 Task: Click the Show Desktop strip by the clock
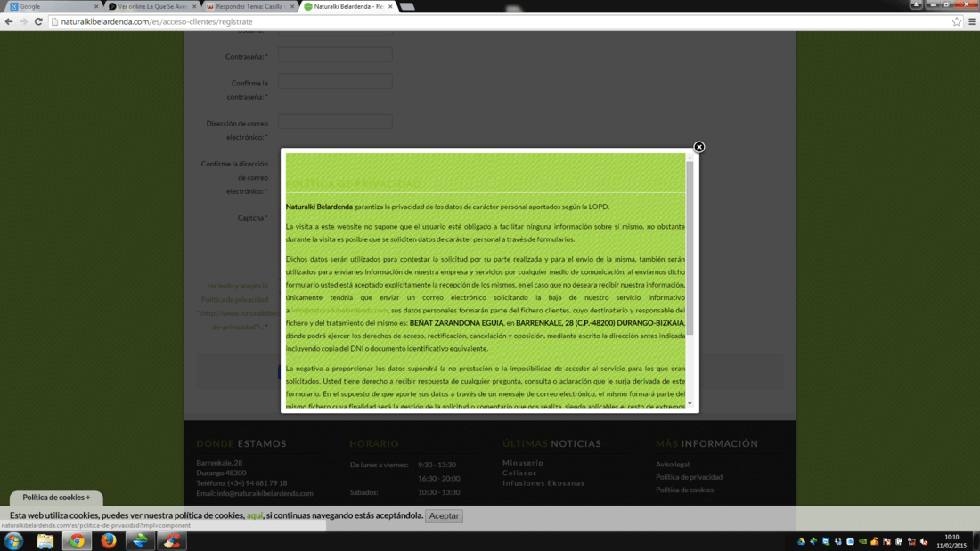(976, 541)
